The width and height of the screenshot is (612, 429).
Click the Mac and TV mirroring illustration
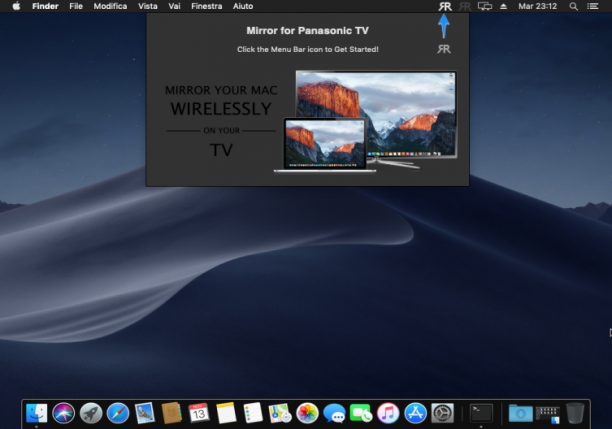365,121
